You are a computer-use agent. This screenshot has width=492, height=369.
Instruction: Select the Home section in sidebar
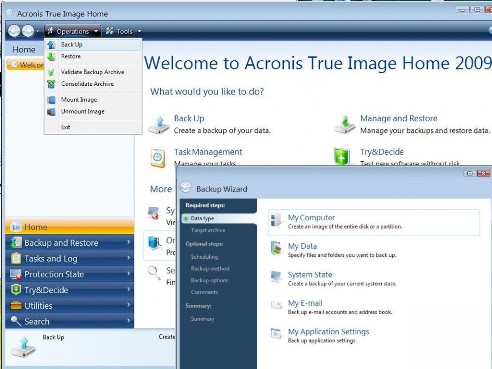pos(70,227)
